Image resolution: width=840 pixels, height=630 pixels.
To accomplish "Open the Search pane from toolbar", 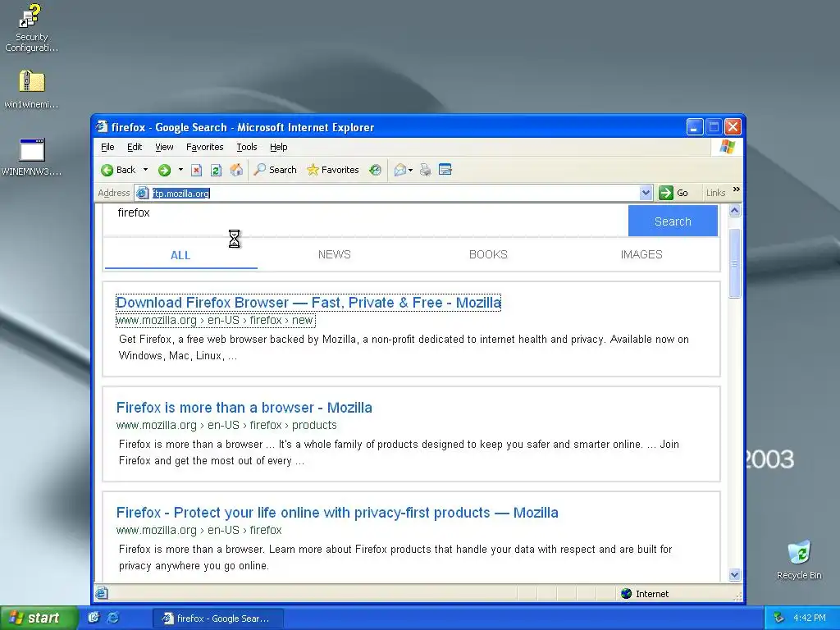I will coord(275,170).
